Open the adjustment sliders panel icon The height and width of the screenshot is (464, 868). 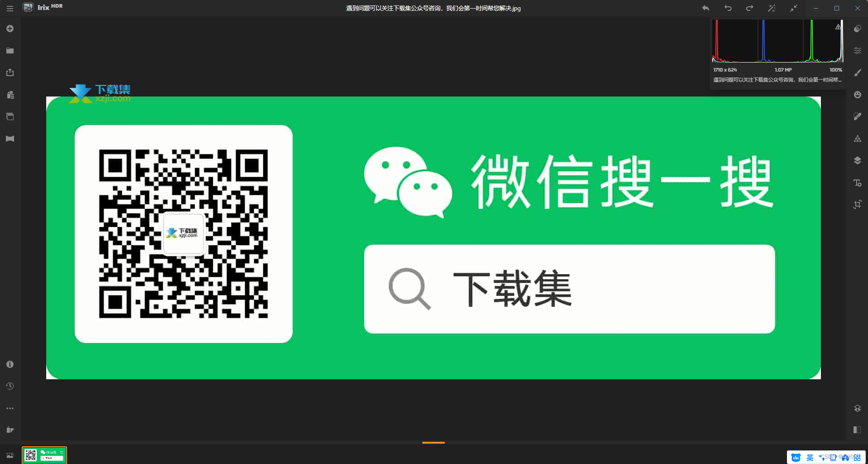(858, 51)
